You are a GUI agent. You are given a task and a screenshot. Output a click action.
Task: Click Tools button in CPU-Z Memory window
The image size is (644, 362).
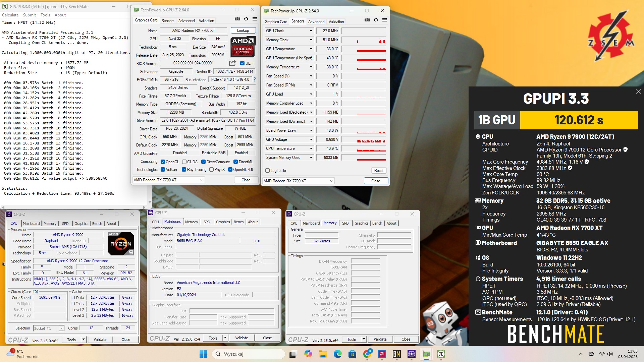pyautogui.click(x=352, y=339)
